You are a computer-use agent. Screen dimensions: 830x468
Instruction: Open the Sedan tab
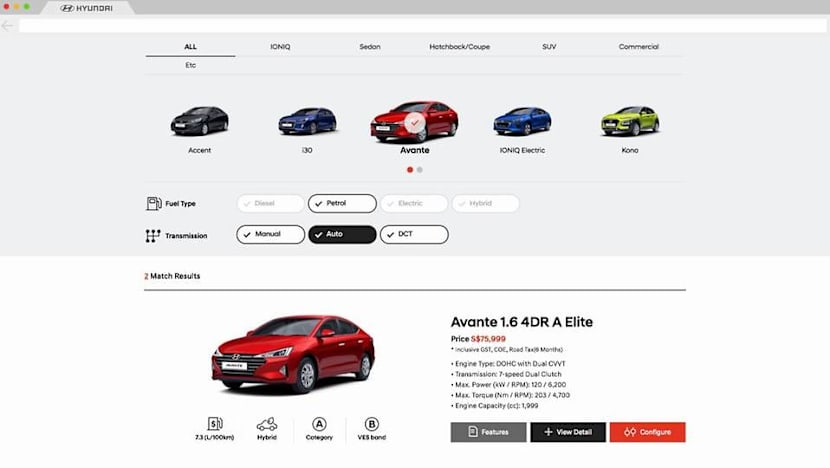point(370,47)
